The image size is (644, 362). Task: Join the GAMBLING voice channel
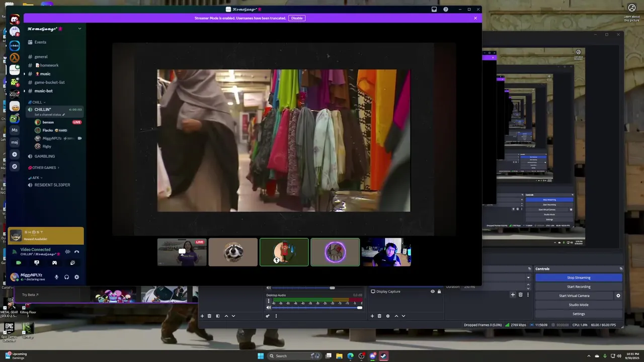[54, 156]
